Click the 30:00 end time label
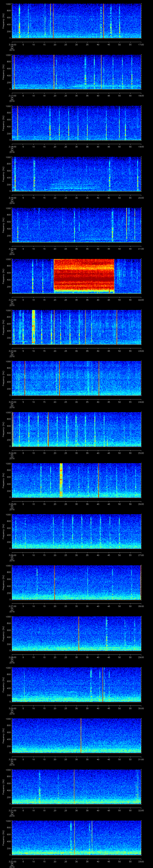This screenshot has height=868, width=153. tap(141, 708)
